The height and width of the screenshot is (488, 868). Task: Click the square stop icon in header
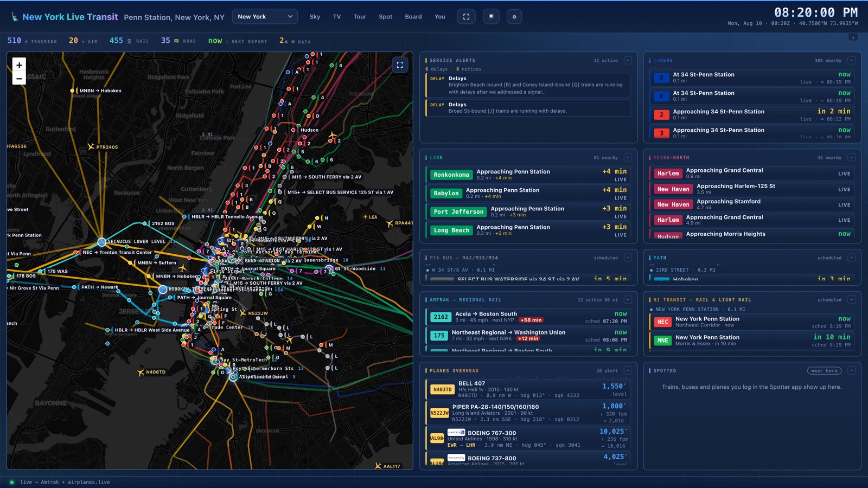(x=491, y=17)
